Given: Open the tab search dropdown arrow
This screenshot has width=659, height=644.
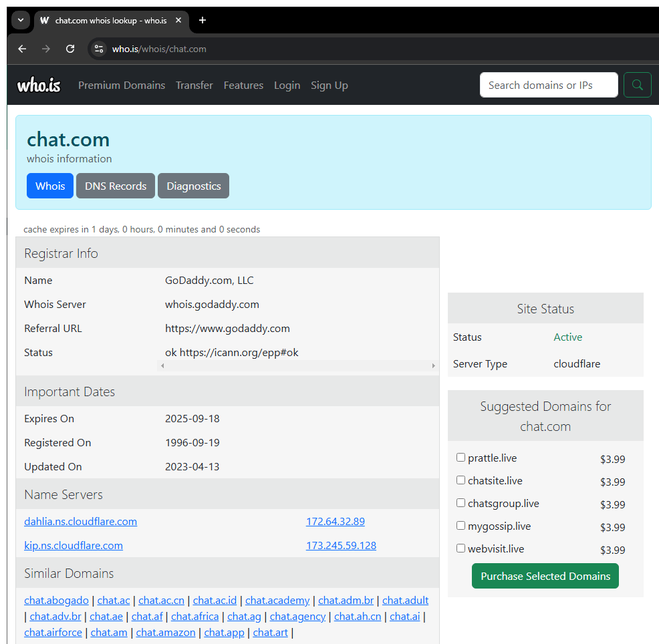Looking at the screenshot, I should click(x=20, y=20).
